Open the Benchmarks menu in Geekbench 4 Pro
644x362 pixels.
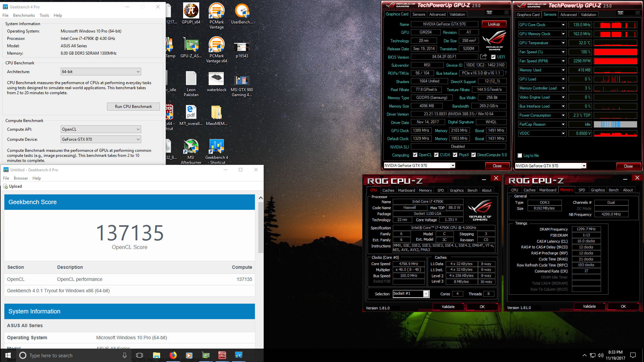(x=24, y=15)
